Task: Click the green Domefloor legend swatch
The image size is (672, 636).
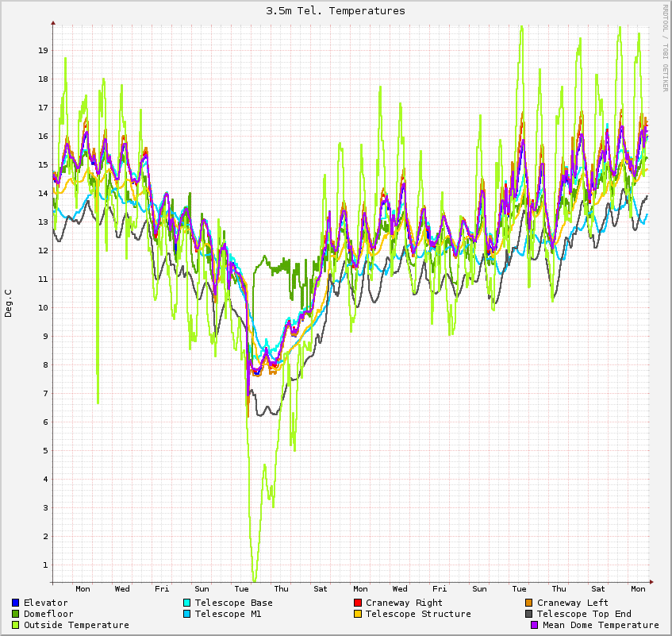Action: coord(15,614)
